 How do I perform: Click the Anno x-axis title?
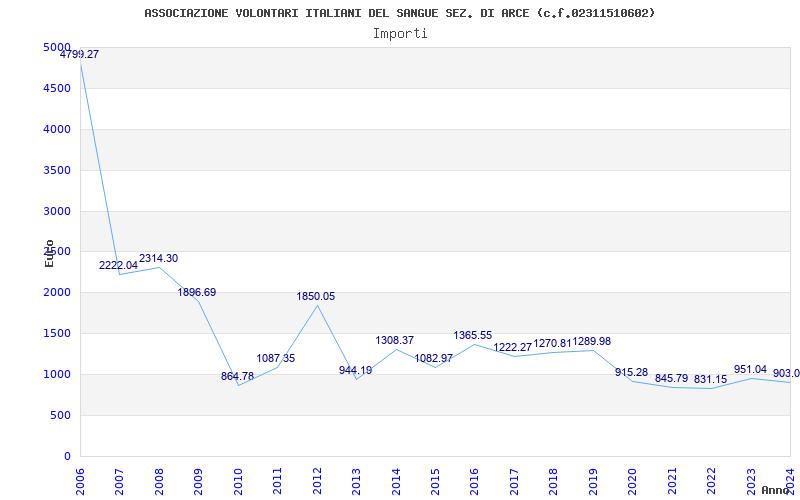[776, 491]
